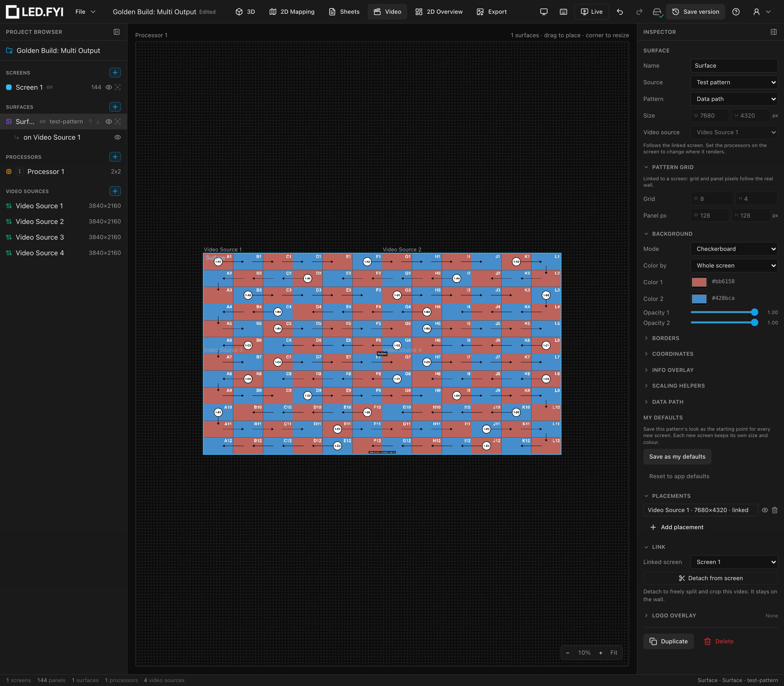Open the keyboard shortcuts icon
Image resolution: width=784 pixels, height=686 pixels.
click(563, 12)
